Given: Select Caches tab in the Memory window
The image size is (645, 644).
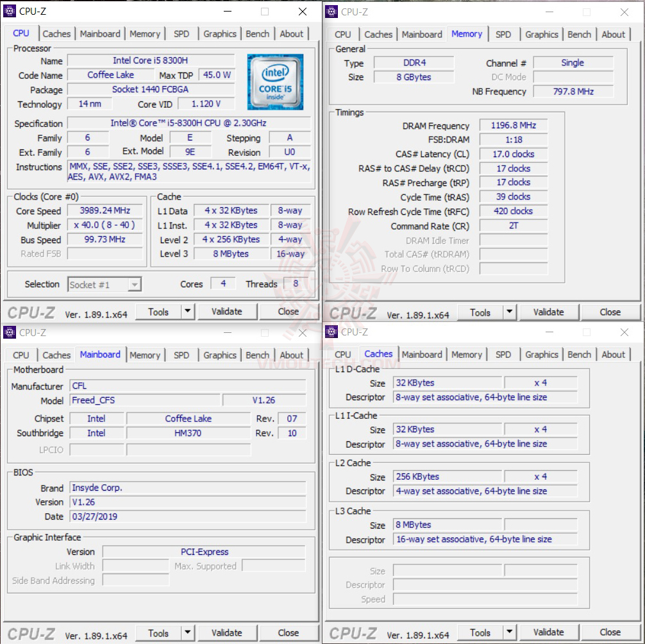Looking at the screenshot, I should pos(378,35).
